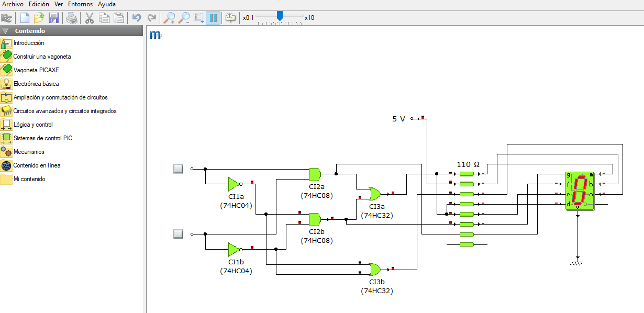
Task: Click the crocodile clip icon in the toolbar
Action: (7, 18)
